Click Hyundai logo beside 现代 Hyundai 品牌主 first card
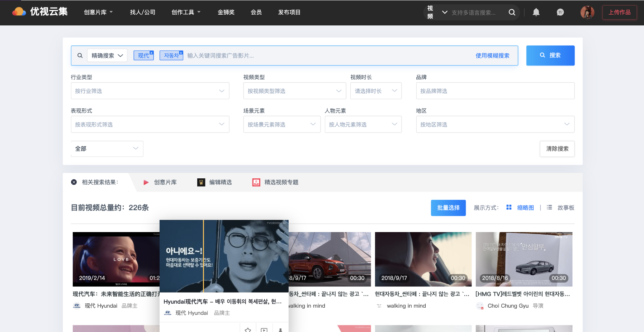The image size is (644, 332). [x=77, y=306]
